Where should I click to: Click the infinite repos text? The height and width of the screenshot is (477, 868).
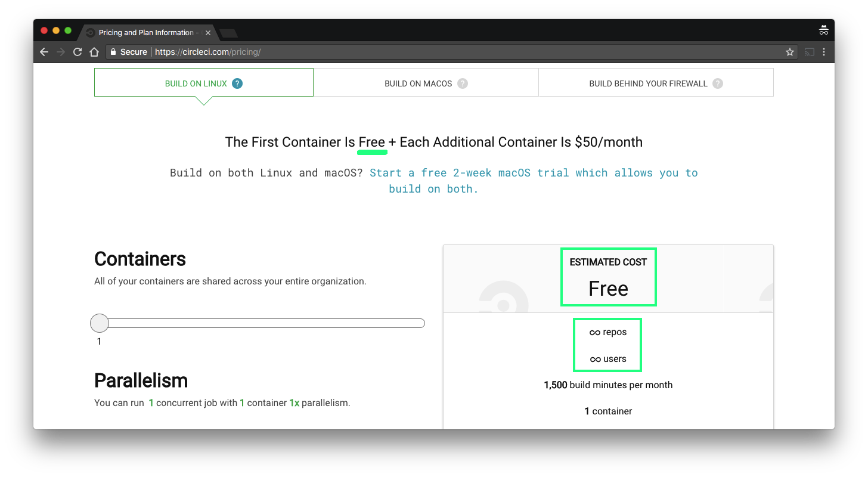point(608,332)
